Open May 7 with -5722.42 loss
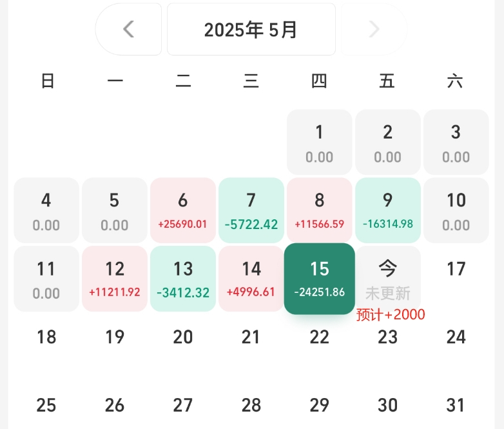Viewport: 504px width, 429px height. pyautogui.click(x=251, y=210)
